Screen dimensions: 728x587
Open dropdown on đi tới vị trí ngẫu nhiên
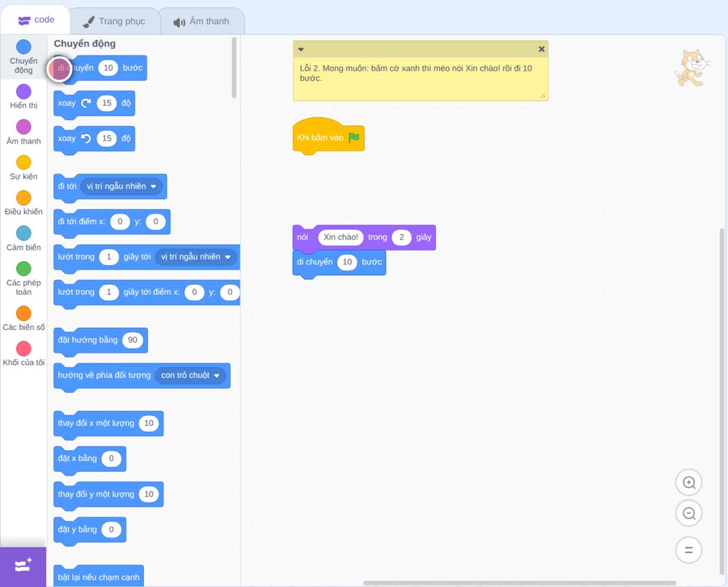click(121, 186)
